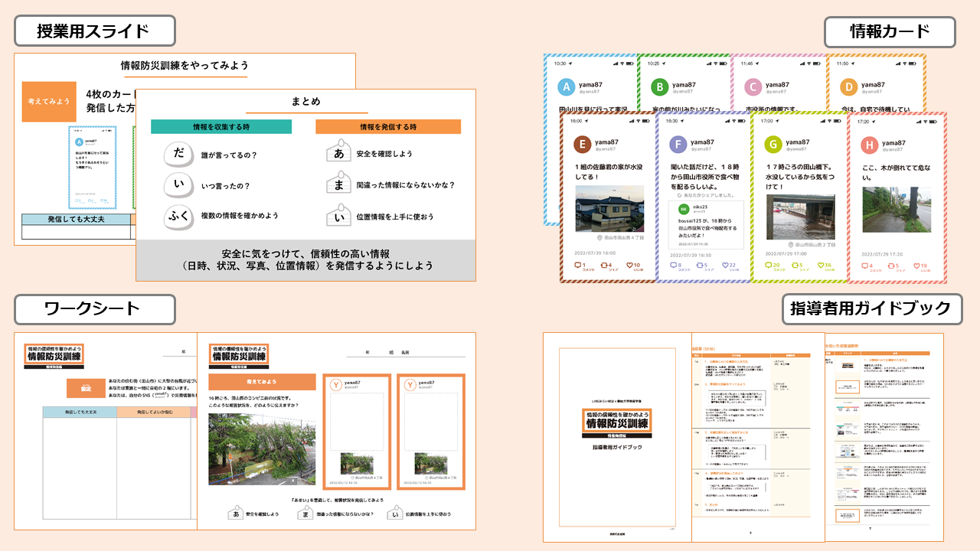Click the ふく tag icon
This screenshot has width=980, height=551.
pos(178,217)
